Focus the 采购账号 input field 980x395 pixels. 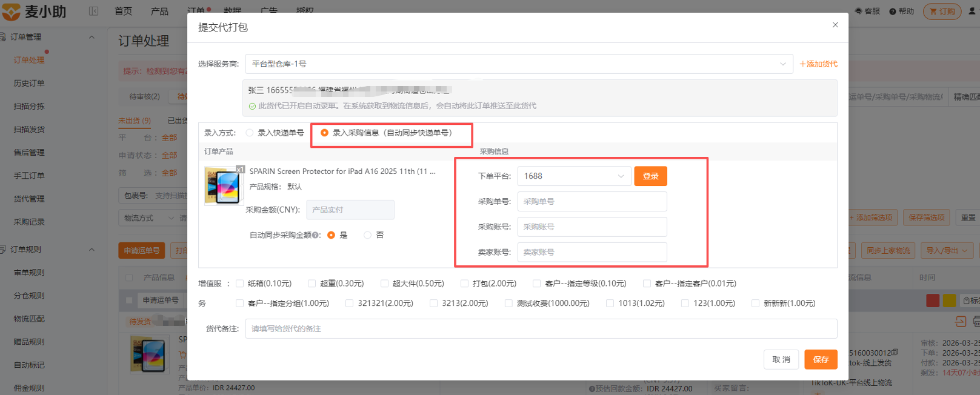pos(592,227)
